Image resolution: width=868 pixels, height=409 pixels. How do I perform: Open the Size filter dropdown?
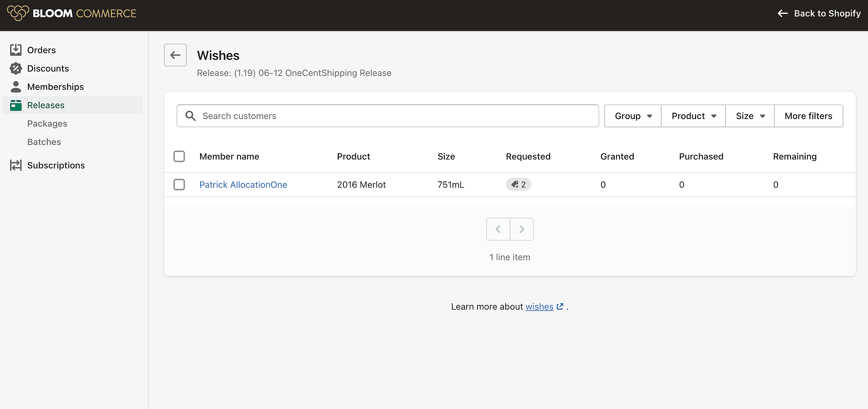(750, 116)
